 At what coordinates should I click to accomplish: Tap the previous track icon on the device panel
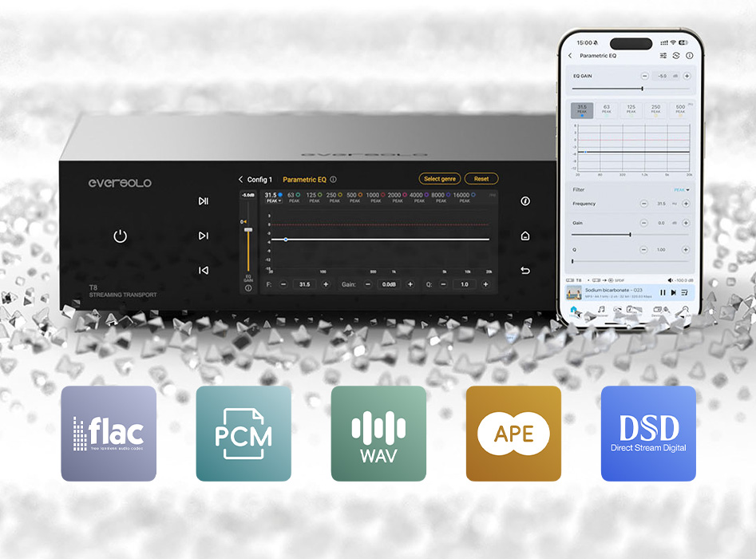point(204,271)
